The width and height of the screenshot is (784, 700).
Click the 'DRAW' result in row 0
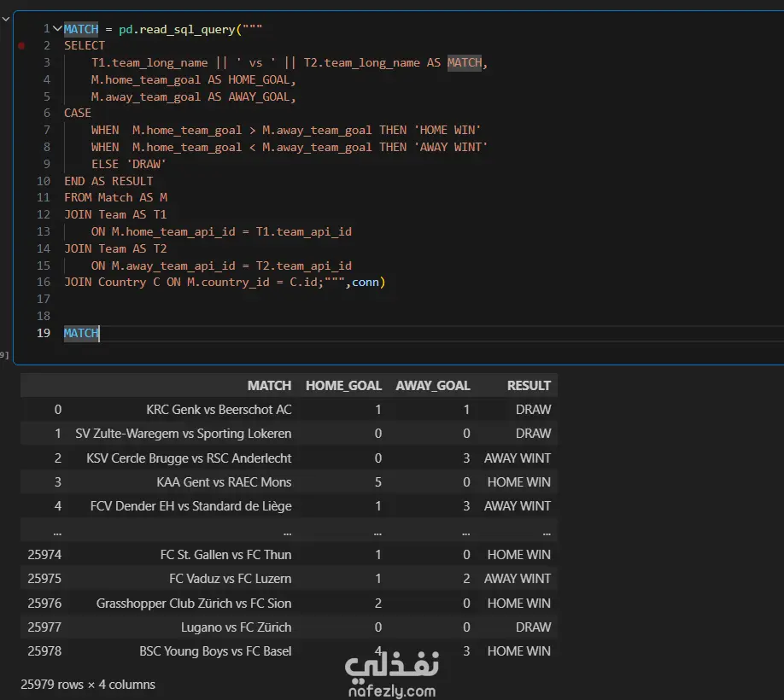pos(533,410)
